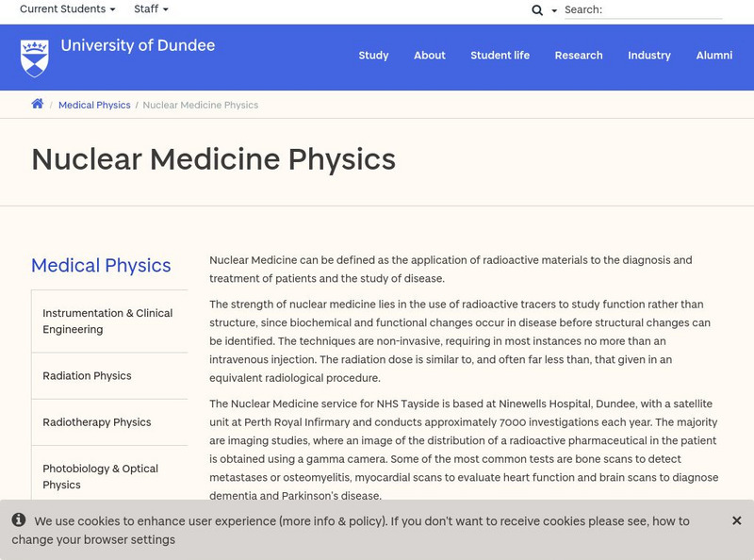Screen dimensions: 754x560
Task: Open the Industry menu
Action: [648, 55]
